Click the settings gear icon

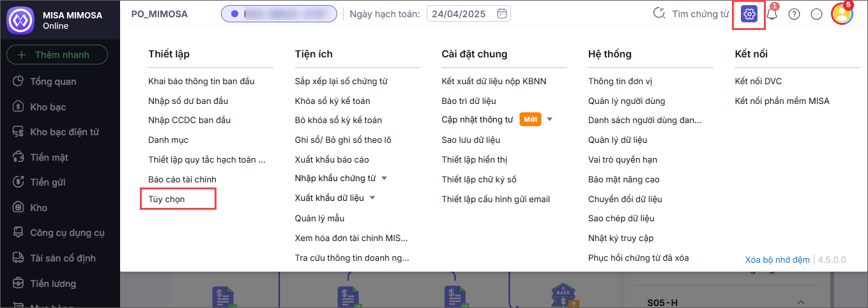coord(749,14)
